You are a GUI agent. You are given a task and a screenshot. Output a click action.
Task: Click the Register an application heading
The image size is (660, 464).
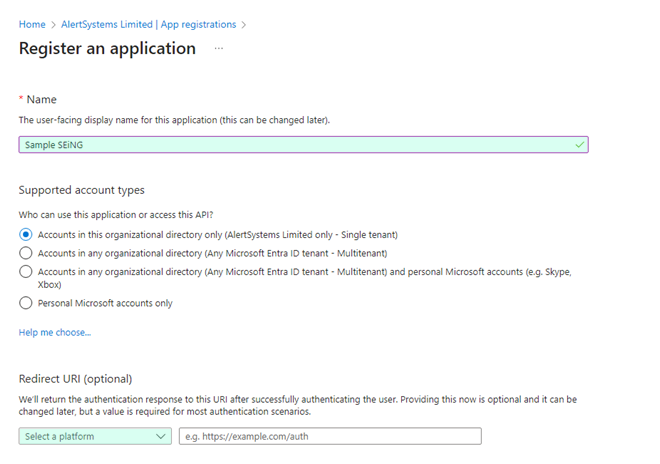[107, 48]
